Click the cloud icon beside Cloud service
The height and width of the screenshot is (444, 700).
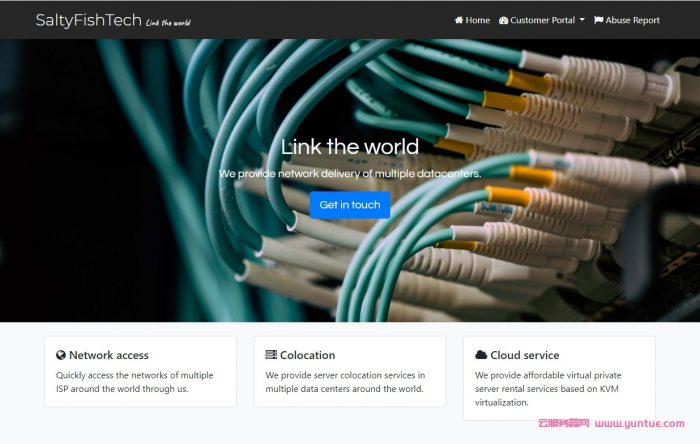point(481,355)
